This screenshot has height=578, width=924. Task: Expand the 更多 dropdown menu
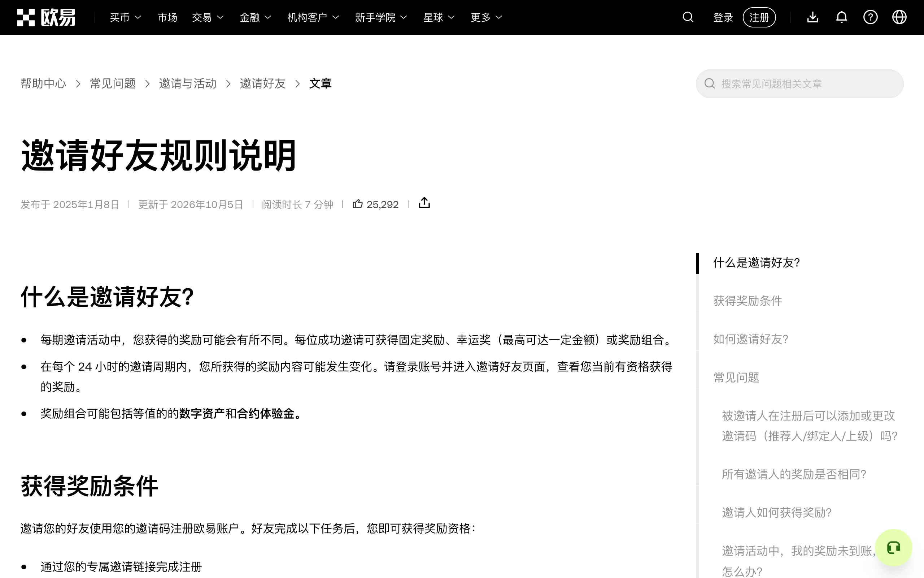point(487,17)
